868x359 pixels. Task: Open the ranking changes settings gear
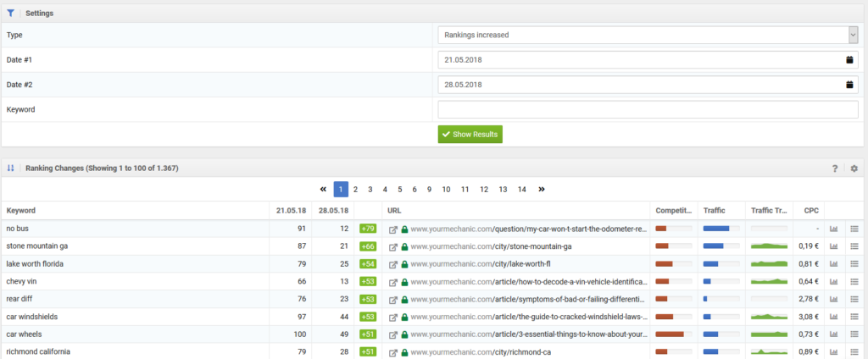click(x=854, y=168)
